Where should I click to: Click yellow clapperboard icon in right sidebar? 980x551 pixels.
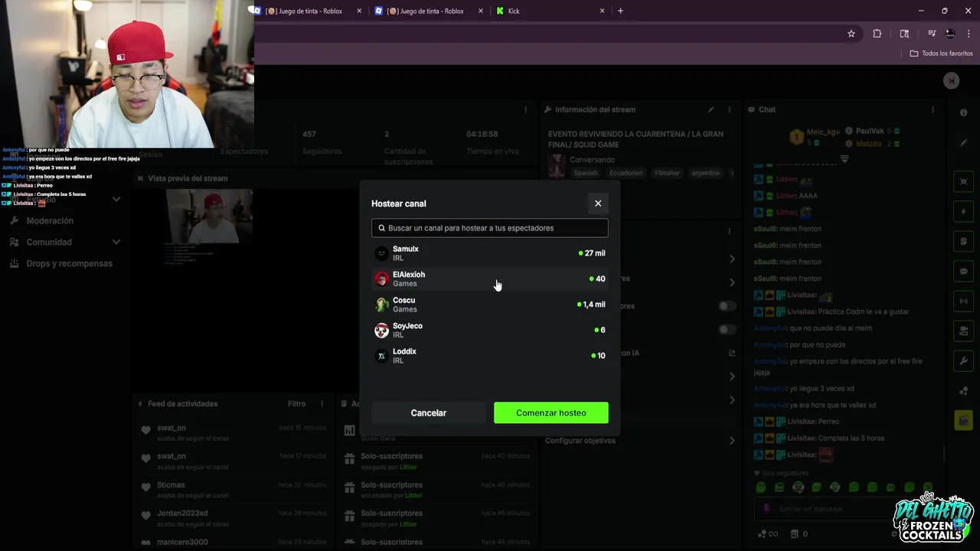(x=963, y=420)
